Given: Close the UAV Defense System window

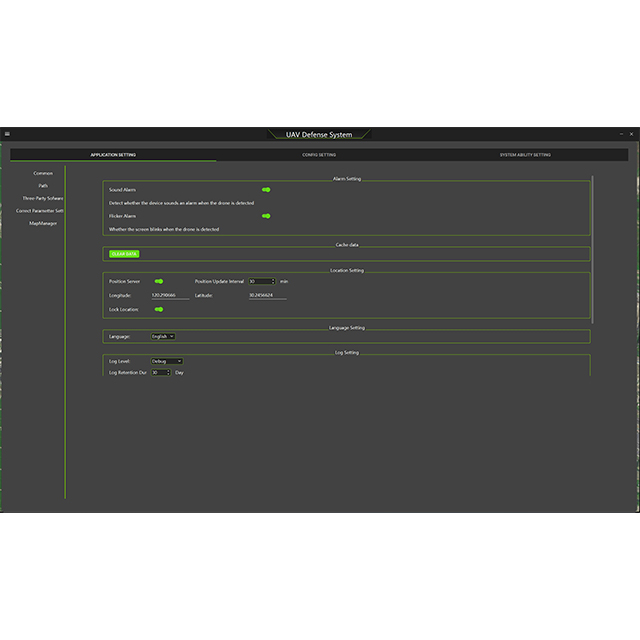Looking at the screenshot, I should 631,134.
